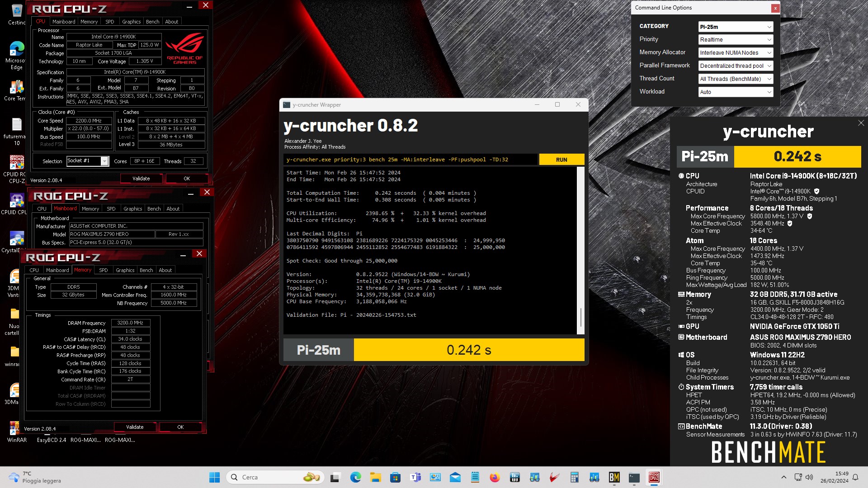Select CPU tab in middle CPU-Z window
This screenshot has height=488, width=868.
tap(42, 209)
